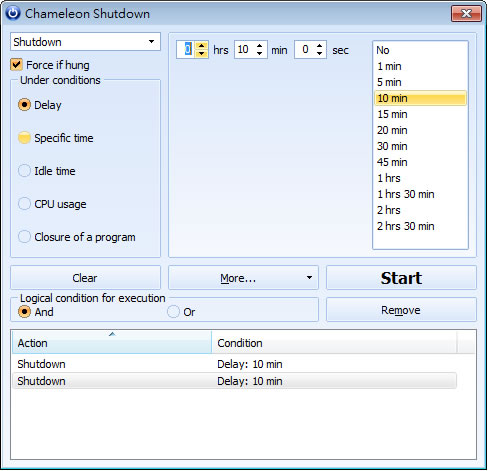Select '20 min' delay preset

pos(420,130)
